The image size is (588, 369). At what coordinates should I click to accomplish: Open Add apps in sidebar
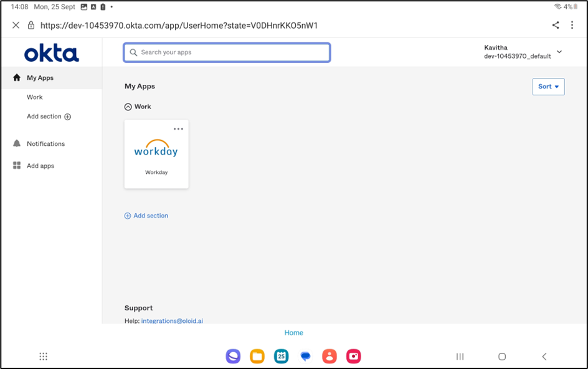click(40, 166)
